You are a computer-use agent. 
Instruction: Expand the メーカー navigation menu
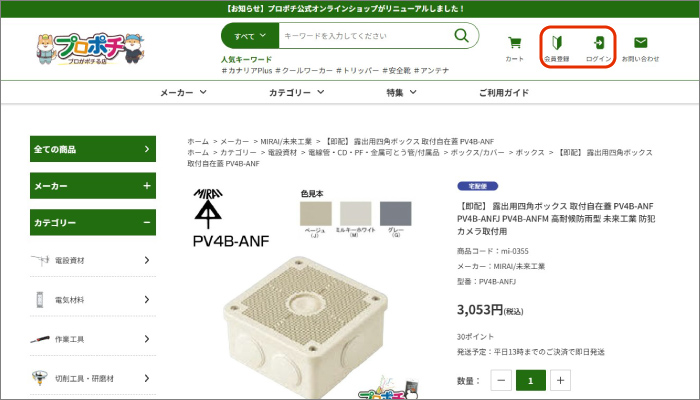click(183, 92)
